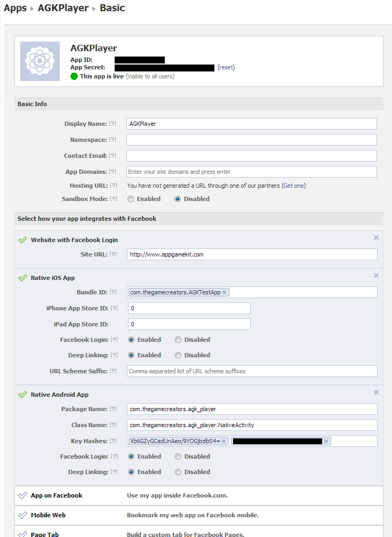Viewport: 392px width, 537px height.
Task: Go to Apps in the breadcrumb
Action: [x=15, y=9]
